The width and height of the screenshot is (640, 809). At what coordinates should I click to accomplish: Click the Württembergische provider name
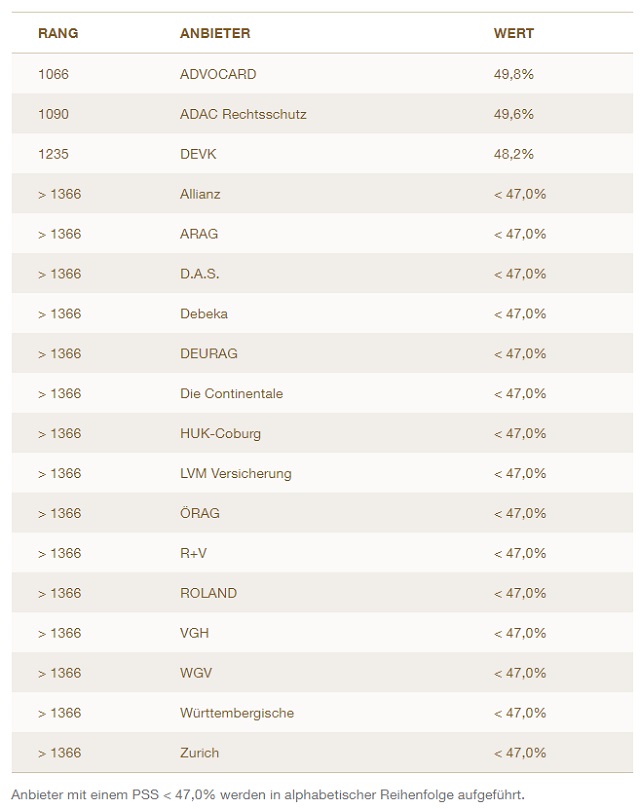coord(237,713)
